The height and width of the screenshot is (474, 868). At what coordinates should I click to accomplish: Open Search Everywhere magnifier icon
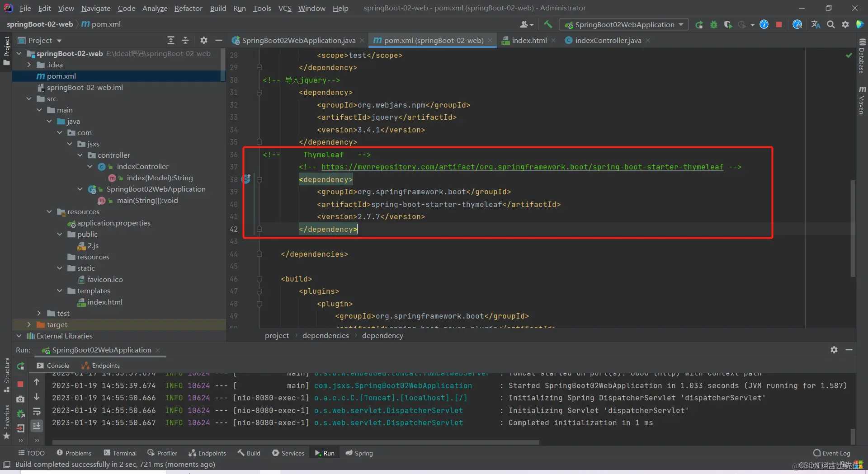coord(830,24)
